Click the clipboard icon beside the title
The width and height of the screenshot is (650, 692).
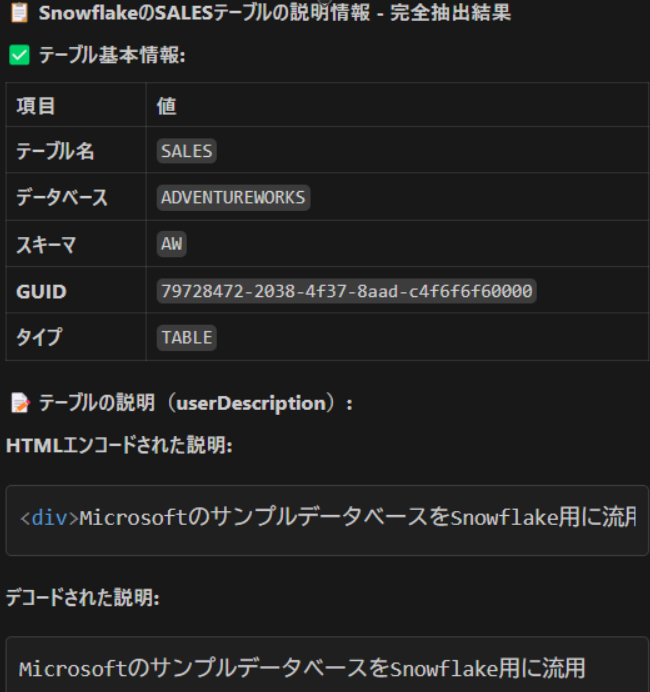(x=19, y=13)
